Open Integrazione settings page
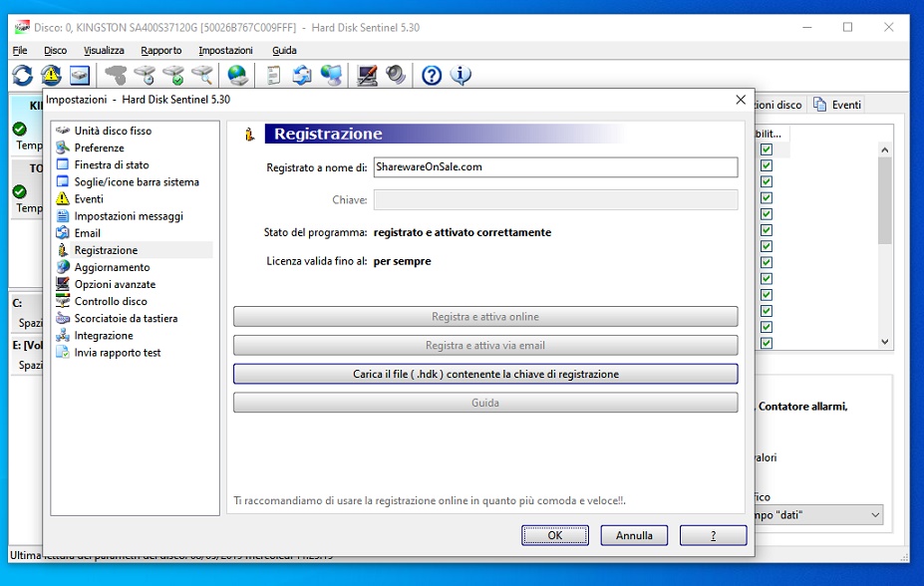 pos(103,336)
